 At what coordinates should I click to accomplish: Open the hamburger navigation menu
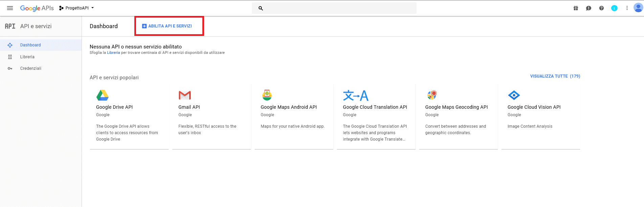(10, 8)
